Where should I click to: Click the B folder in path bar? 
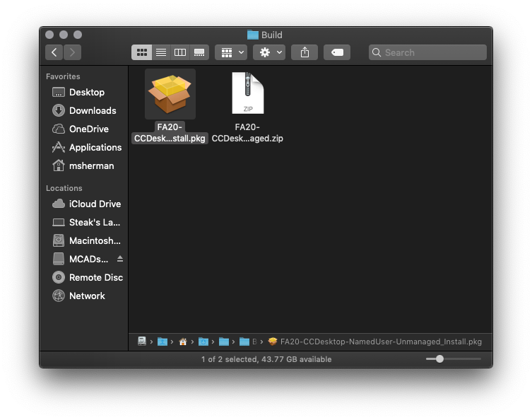[249, 342]
